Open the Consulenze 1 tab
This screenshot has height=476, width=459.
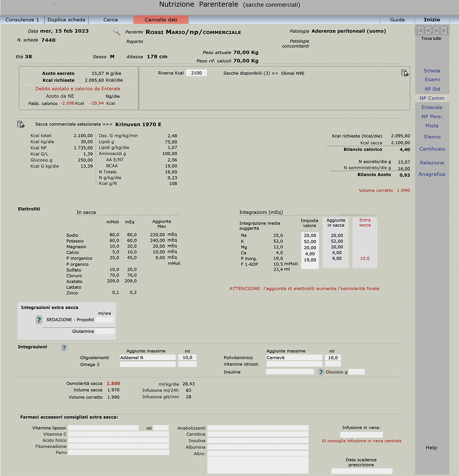pyautogui.click(x=22, y=20)
